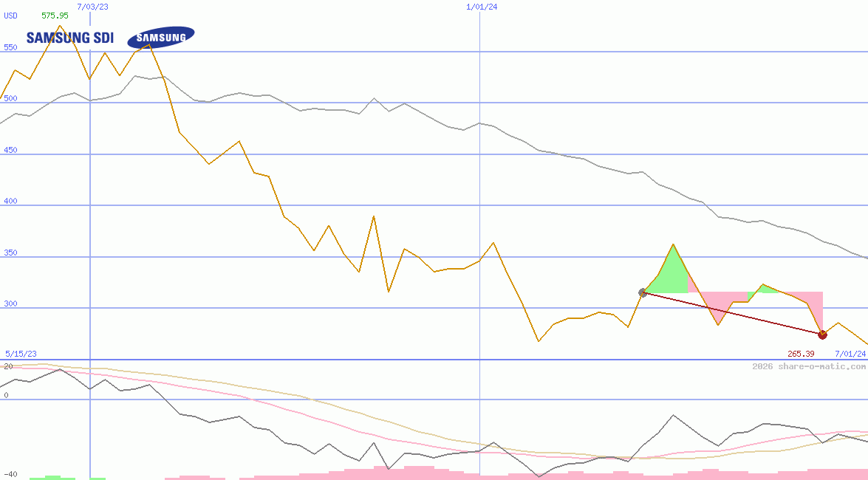Image resolution: width=868 pixels, height=480 pixels.
Task: Click the 300 price axis label
Action: tap(10, 304)
